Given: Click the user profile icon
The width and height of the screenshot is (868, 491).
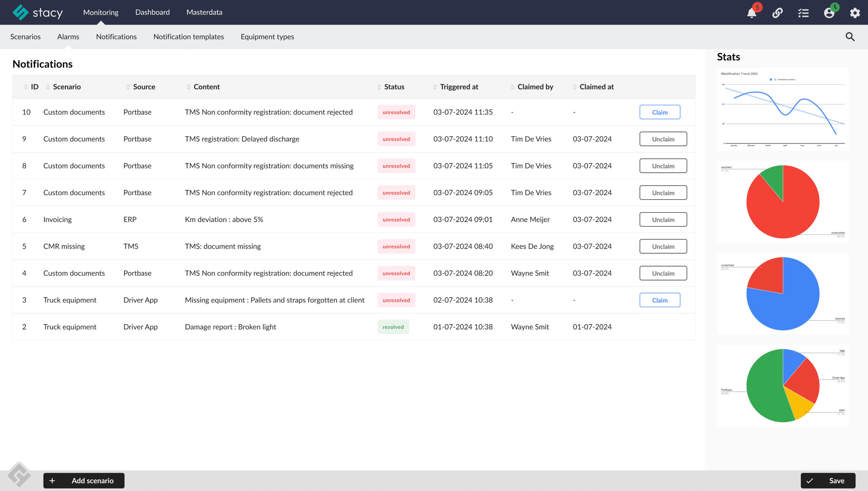Looking at the screenshot, I should pyautogui.click(x=829, y=12).
